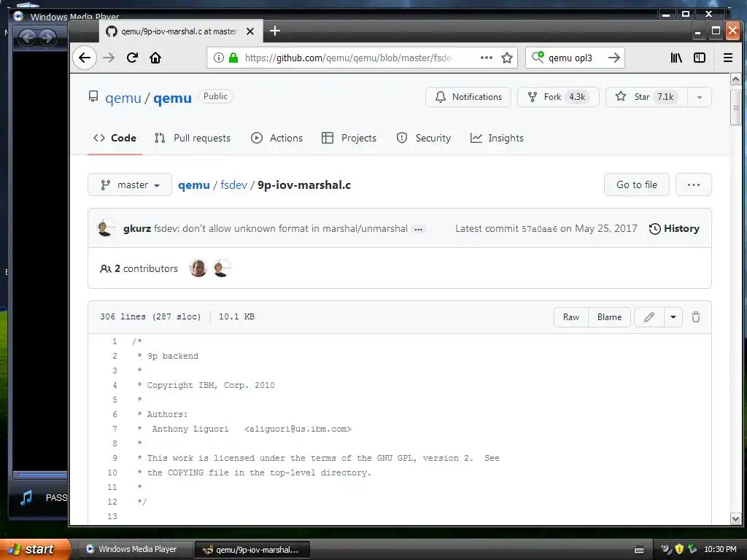Click Windows Media Player back navigation button
This screenshot has width=747, height=560.
(x=28, y=38)
